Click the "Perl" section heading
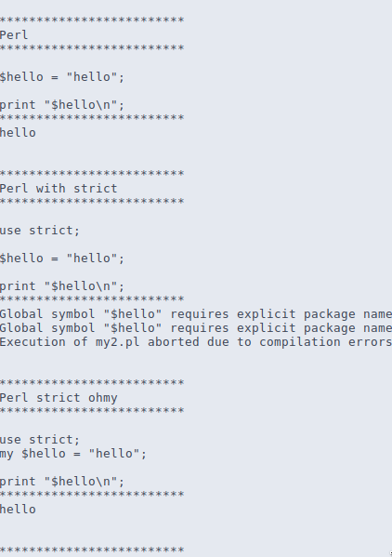The height and width of the screenshot is (557, 392). point(14,35)
